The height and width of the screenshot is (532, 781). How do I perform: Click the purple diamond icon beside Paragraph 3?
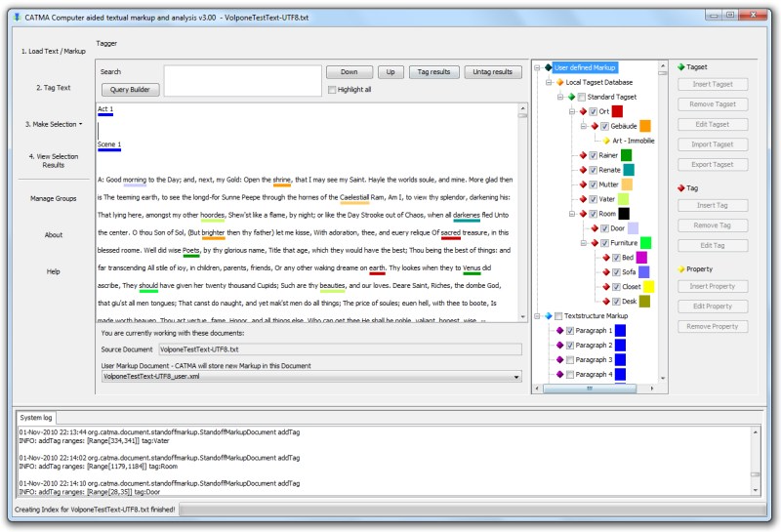tap(559, 359)
